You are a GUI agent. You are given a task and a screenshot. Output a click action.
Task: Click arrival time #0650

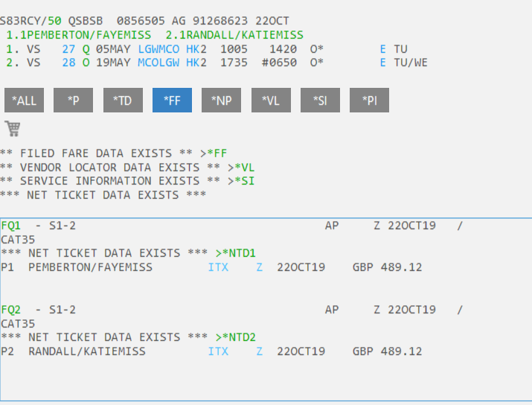[280, 63]
